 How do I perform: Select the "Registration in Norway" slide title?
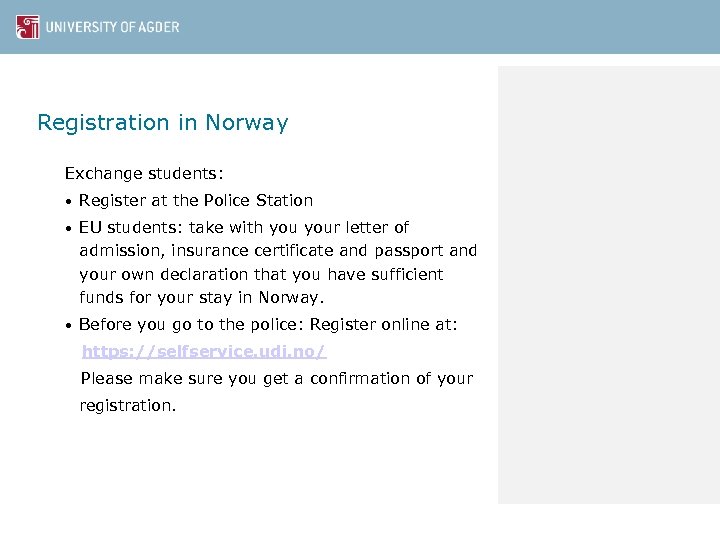(x=162, y=123)
